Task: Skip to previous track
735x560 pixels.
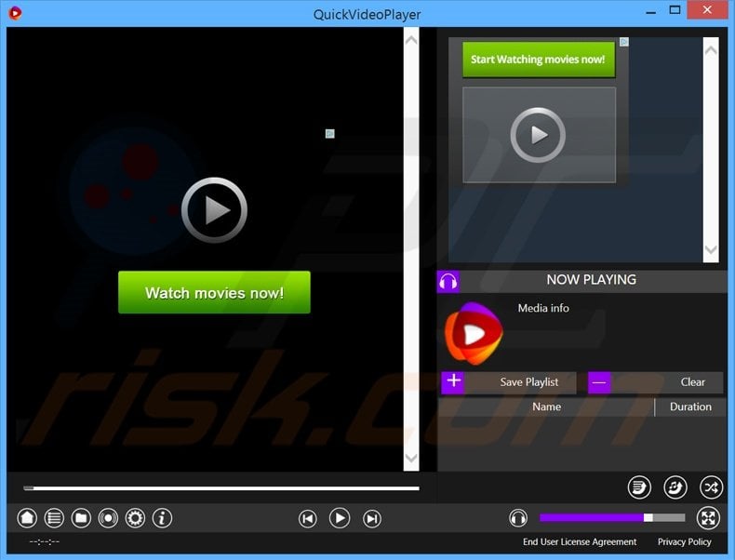Action: [308, 518]
